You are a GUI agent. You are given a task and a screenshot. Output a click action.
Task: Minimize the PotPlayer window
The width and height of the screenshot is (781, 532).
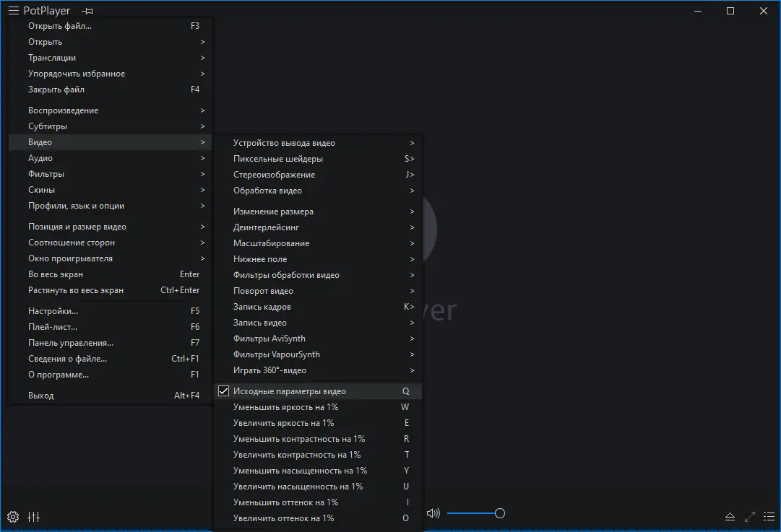[698, 11]
